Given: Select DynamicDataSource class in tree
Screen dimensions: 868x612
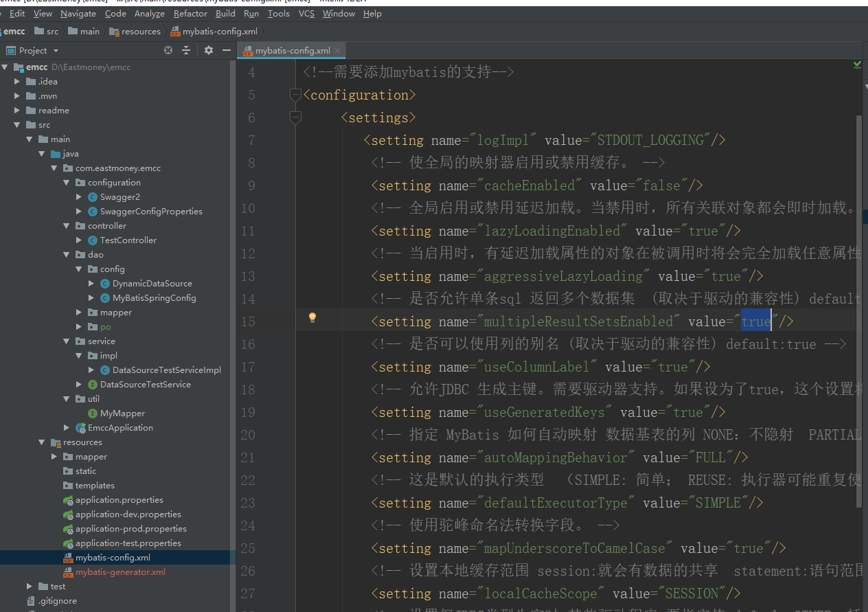Looking at the screenshot, I should coord(152,284).
